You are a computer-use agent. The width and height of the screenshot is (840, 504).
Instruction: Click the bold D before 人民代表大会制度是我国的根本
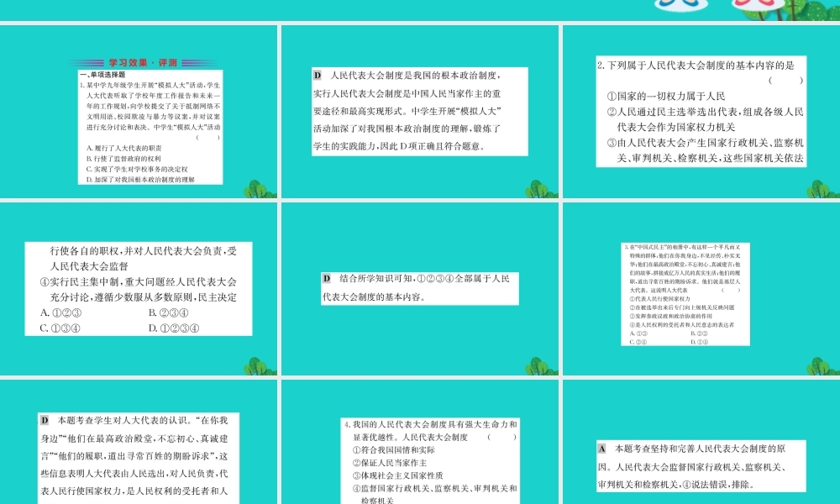pos(318,76)
